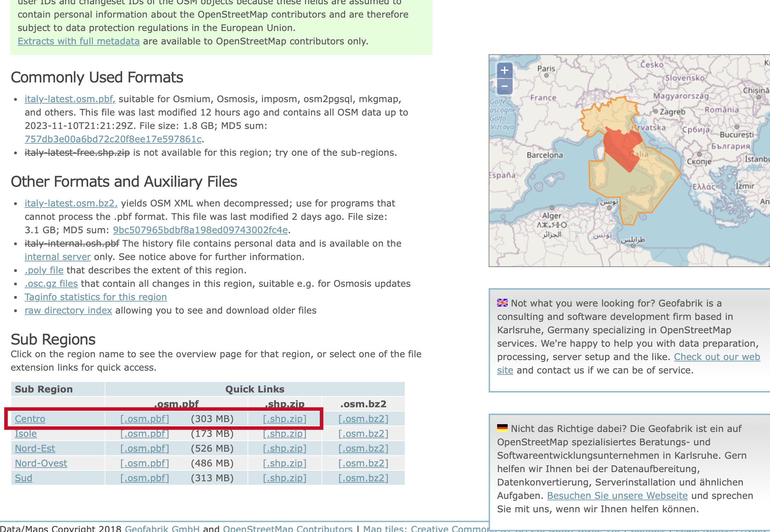Open Taginfo statistics for this region
Viewport: 770px width, 532px height.
click(x=96, y=297)
